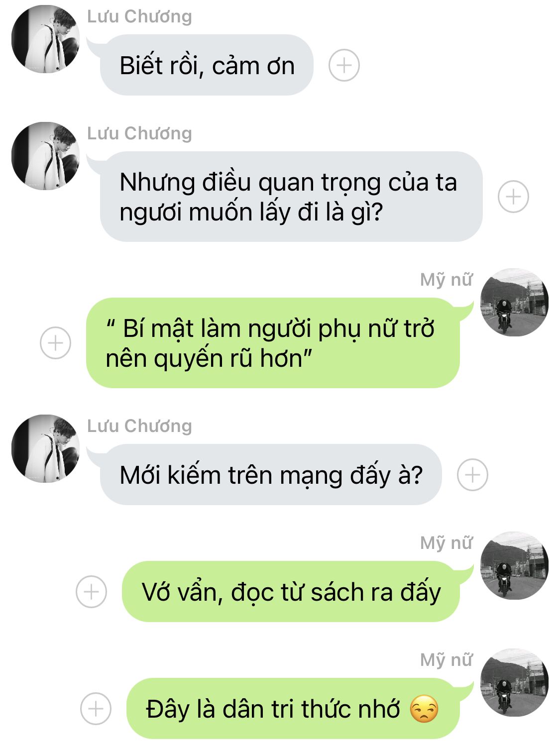Tap the Lưu Chương name above the first message

point(139,16)
